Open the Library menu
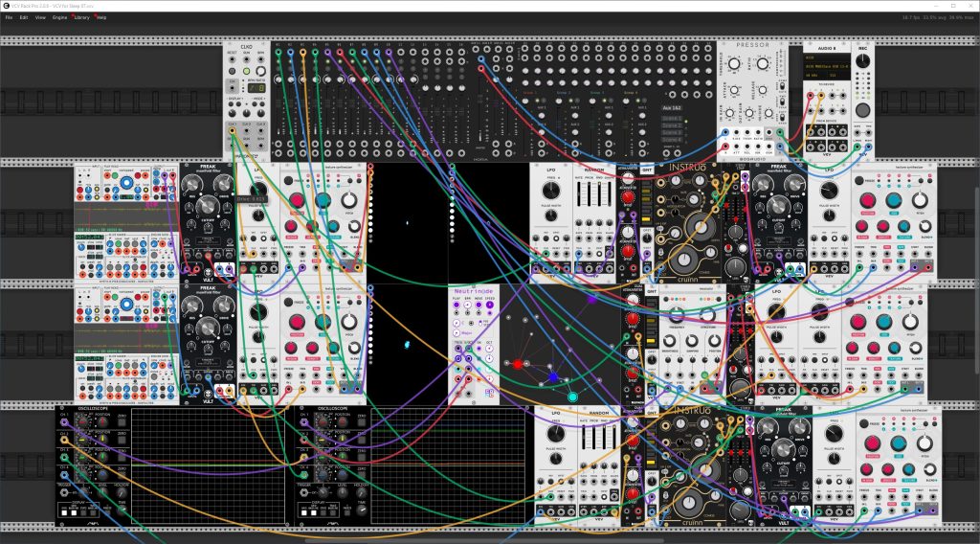This screenshot has width=980, height=544. coord(82,17)
